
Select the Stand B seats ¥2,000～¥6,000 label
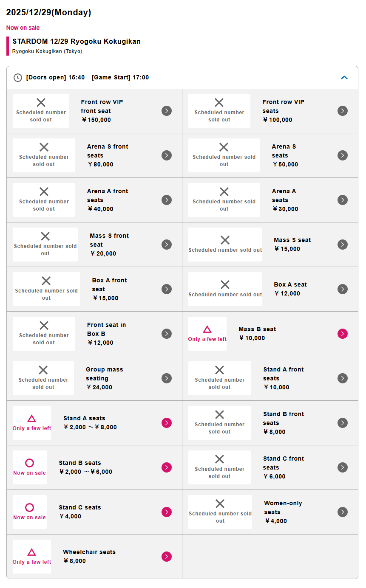[85, 467]
